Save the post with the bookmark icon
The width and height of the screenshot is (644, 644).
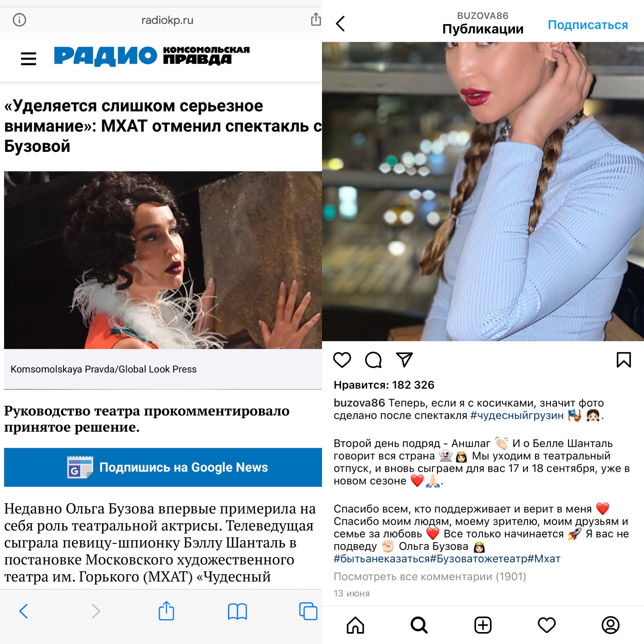coord(624,360)
